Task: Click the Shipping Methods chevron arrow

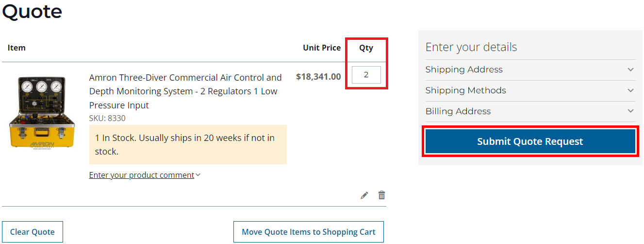Action: (x=630, y=90)
